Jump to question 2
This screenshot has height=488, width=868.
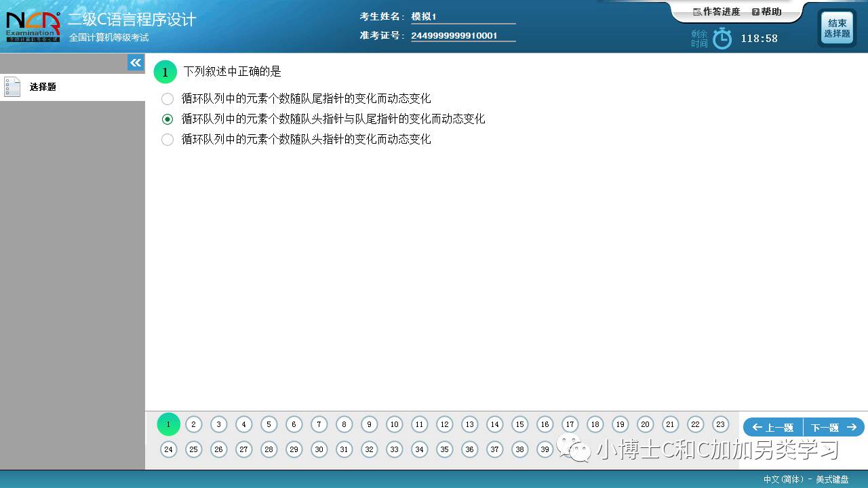click(x=193, y=424)
